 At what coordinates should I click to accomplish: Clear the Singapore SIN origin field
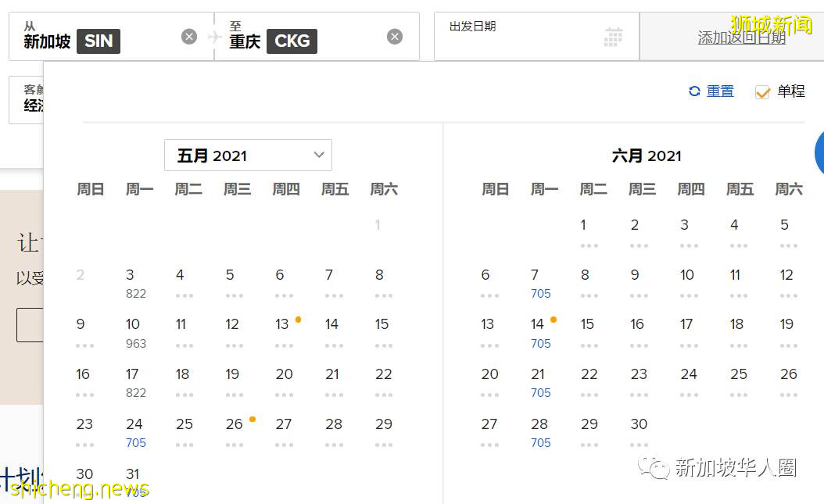189,36
